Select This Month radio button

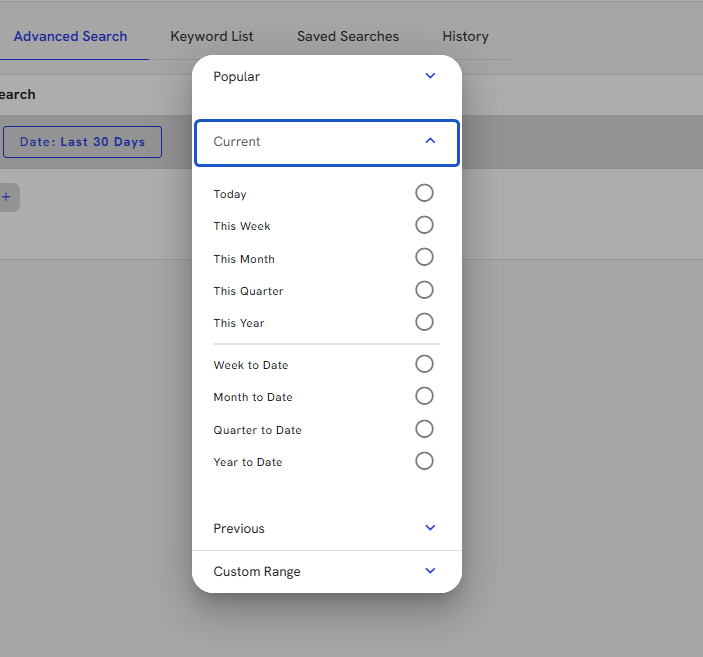click(x=424, y=258)
